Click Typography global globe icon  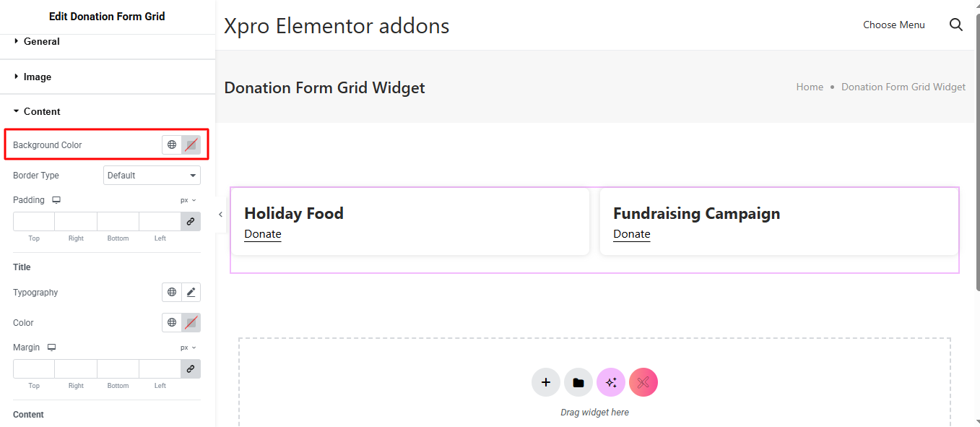click(x=172, y=293)
